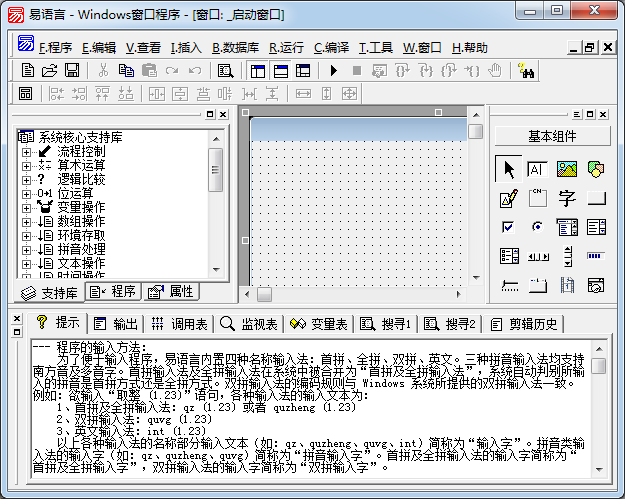Viewport: 625px width, 499px height.
Task: Expand the 流程控制 tree node
Action: click(x=27, y=152)
